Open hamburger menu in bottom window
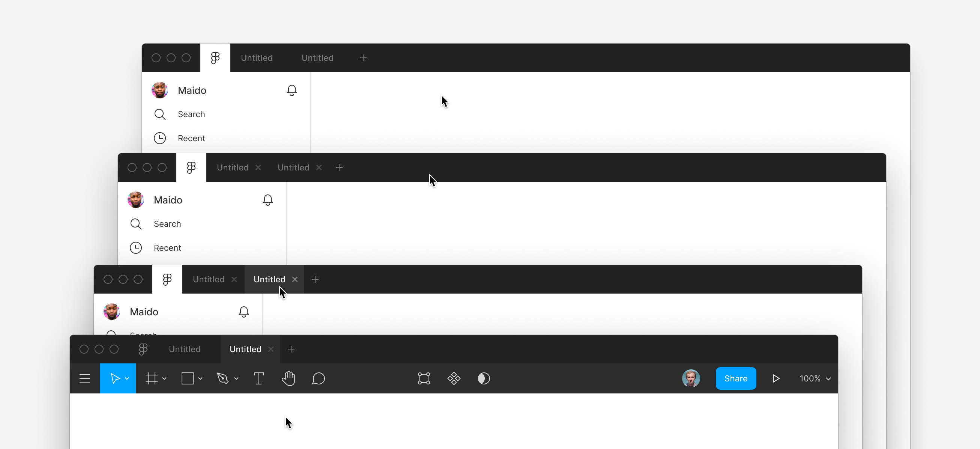Viewport: 980px width, 449px height. click(86, 378)
